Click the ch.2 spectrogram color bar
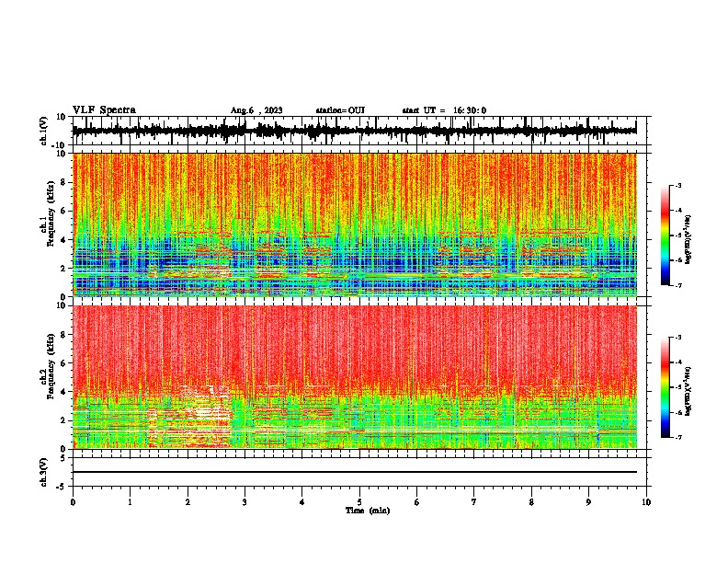Viewport: 728px width, 563px height. pyautogui.click(x=665, y=387)
